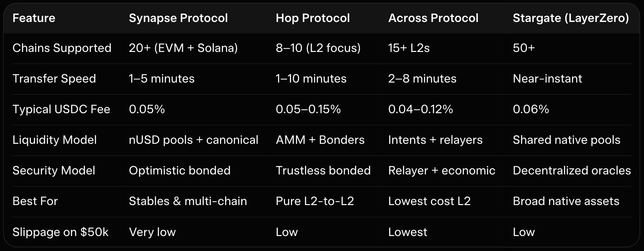The image size is (644, 251).
Task: Select the Near-instant transfer speed cell
Action: [x=547, y=79]
